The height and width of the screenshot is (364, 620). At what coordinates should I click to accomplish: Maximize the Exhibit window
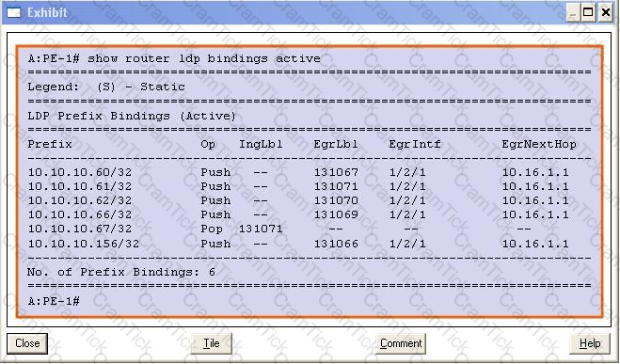(588, 12)
